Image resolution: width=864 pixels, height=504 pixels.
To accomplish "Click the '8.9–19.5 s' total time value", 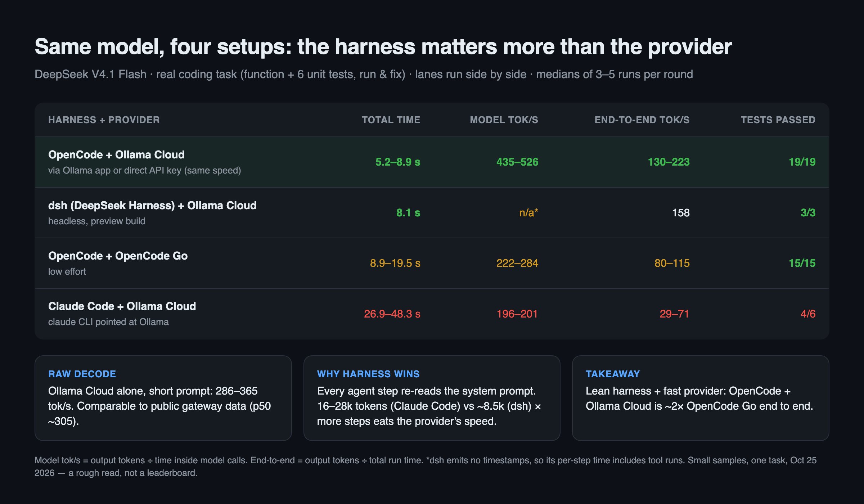I will (395, 263).
